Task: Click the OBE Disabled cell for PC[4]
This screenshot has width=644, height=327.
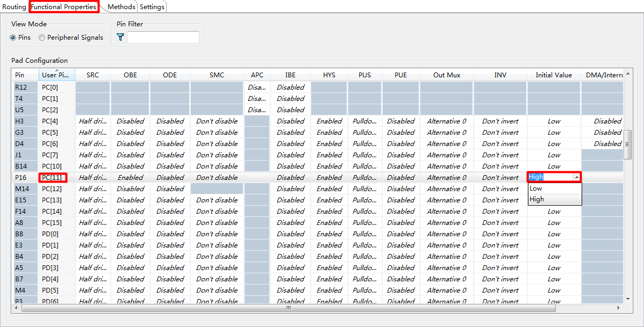Action: 130,121
